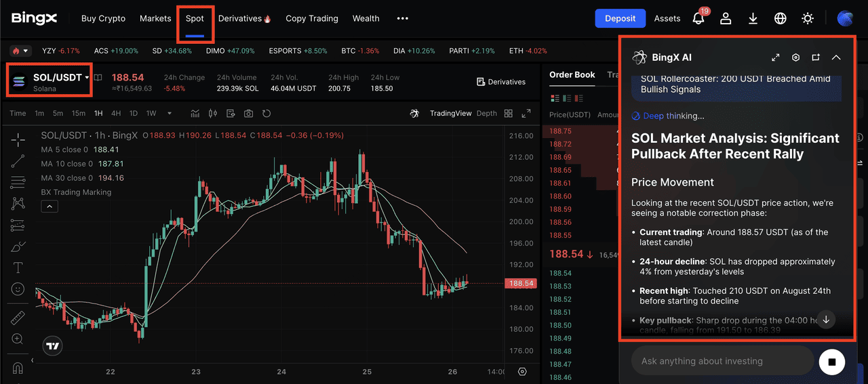Open BingX AI settings hexagon icon
Image resolution: width=868 pixels, height=384 pixels.
point(796,58)
